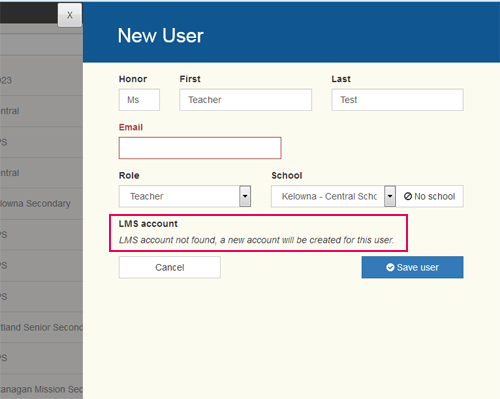Select the School combo box showing Kelowna

click(333, 196)
